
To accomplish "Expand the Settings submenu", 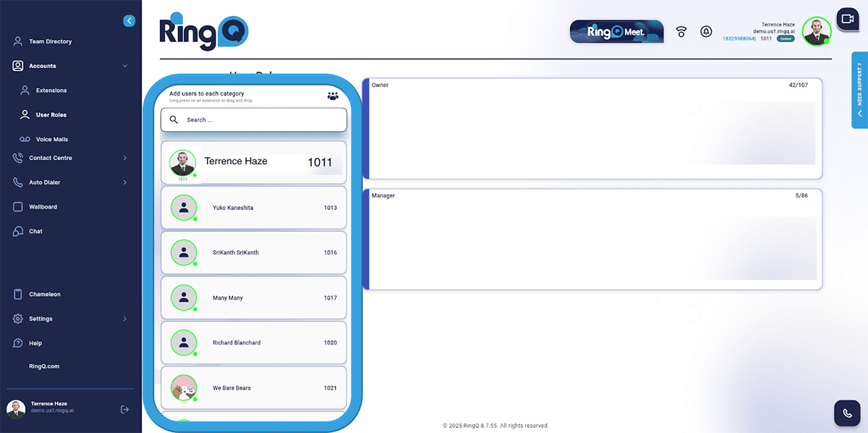I will click(125, 319).
